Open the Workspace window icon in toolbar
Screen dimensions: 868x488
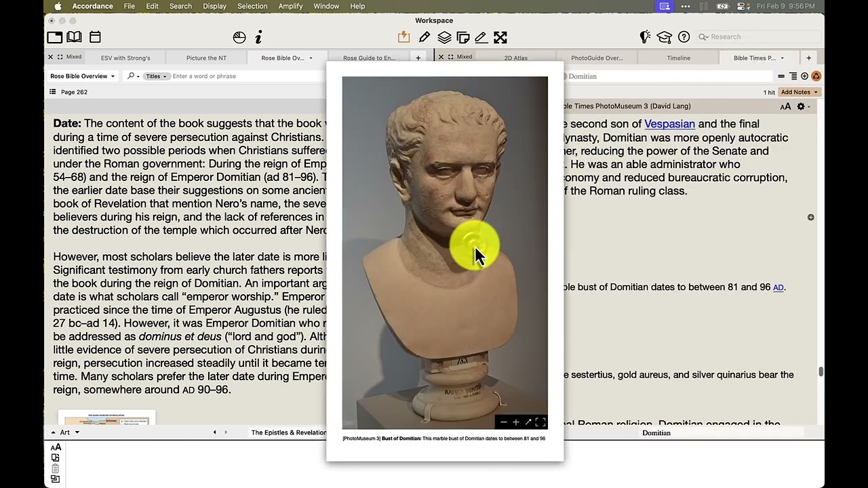click(x=55, y=37)
